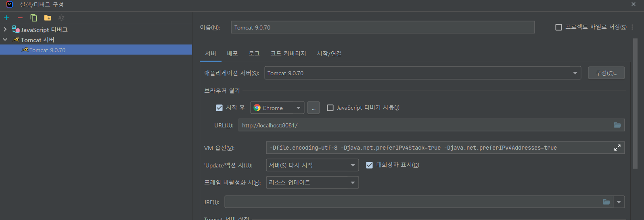
Task: Enable 프로젝트 파일로 저장 checkbox
Action: 558,27
